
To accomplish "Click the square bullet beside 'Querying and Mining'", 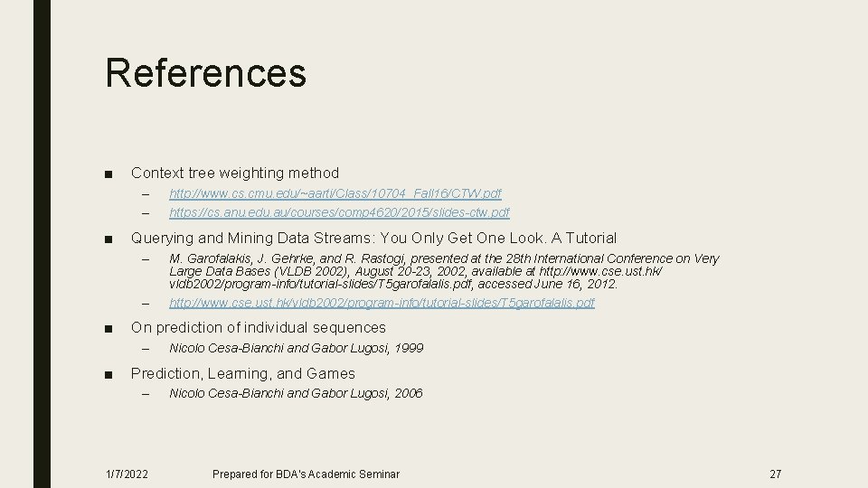I will [108, 239].
